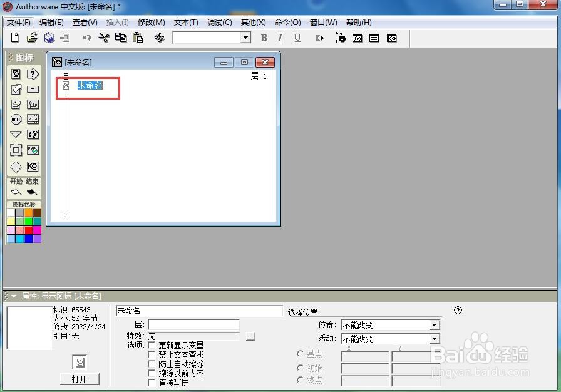Screen dimensions: 561x392
Task: Click the Save All toolbar icon
Action: tap(49, 38)
